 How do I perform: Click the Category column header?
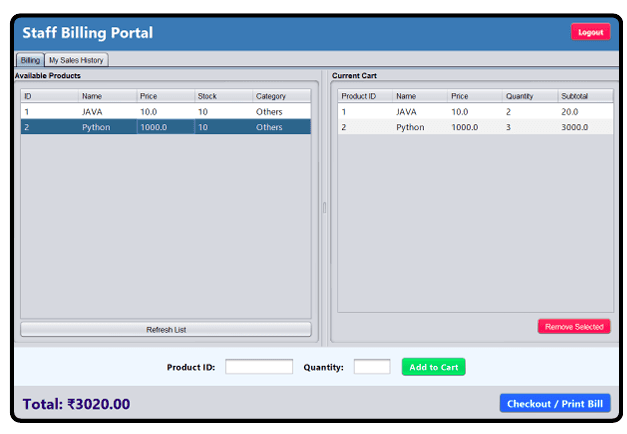(x=281, y=96)
